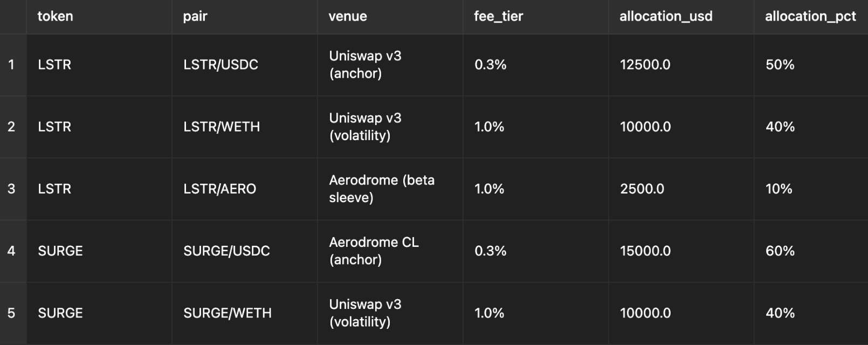Select the LSTR/AERO pair cell
Image resolution: width=868 pixels, height=345 pixels.
[219, 189]
